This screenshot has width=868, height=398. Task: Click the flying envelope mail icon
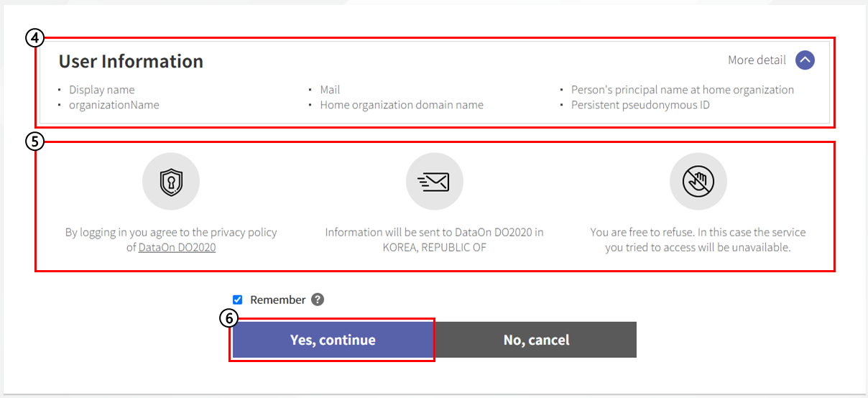pyautogui.click(x=435, y=182)
